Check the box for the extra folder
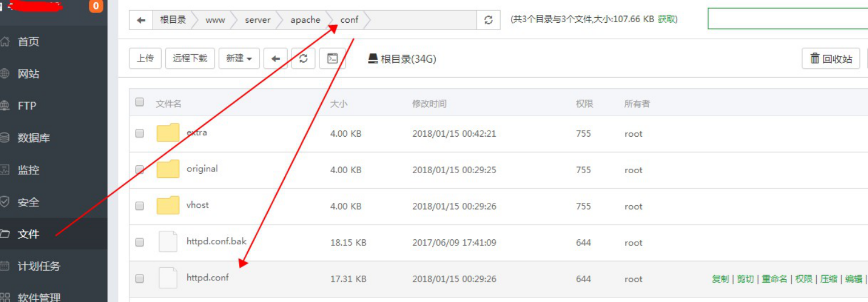Viewport: 868px width, 302px height. 140,133
